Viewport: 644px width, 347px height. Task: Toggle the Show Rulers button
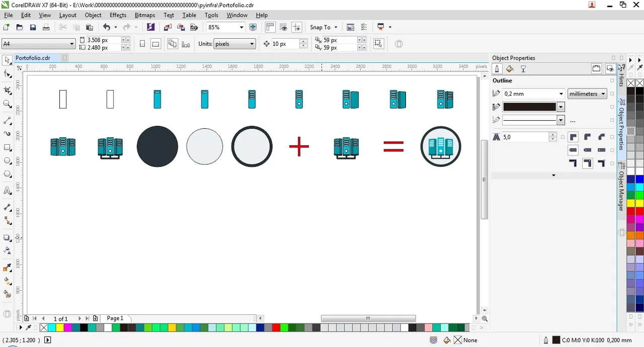tap(271, 27)
